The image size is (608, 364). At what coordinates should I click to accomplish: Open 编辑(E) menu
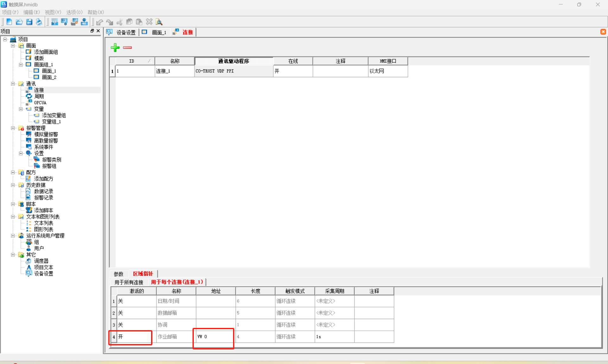pyautogui.click(x=31, y=12)
